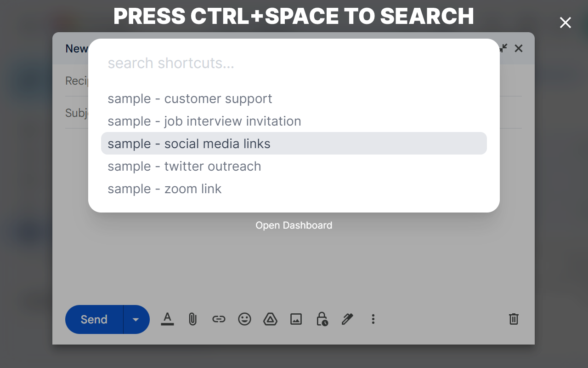The width and height of the screenshot is (588, 368).
Task: Open Dashboard link below shortcuts
Action: [x=294, y=225]
